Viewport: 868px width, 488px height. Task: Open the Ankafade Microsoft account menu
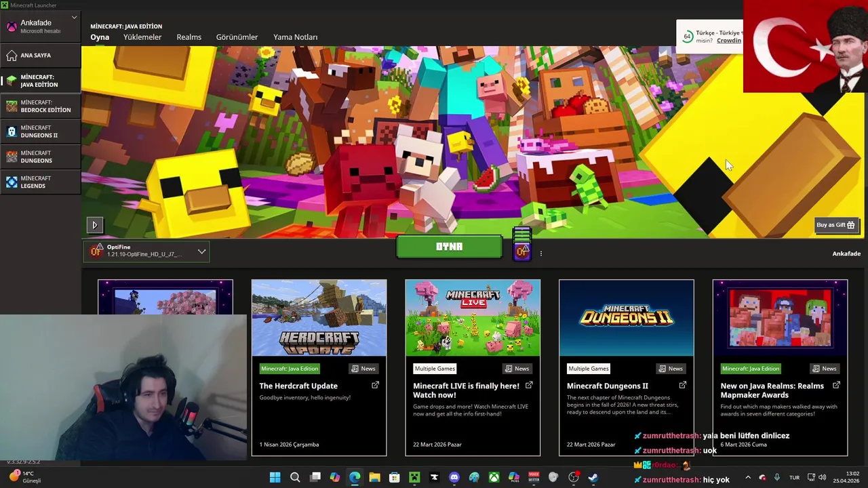pos(41,26)
